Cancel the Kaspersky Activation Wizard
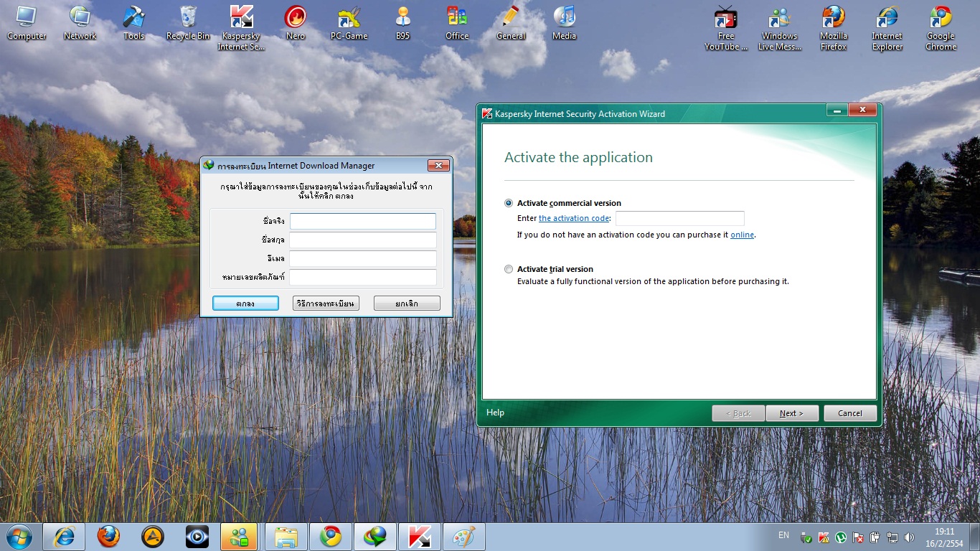This screenshot has height=551, width=980. coord(850,413)
